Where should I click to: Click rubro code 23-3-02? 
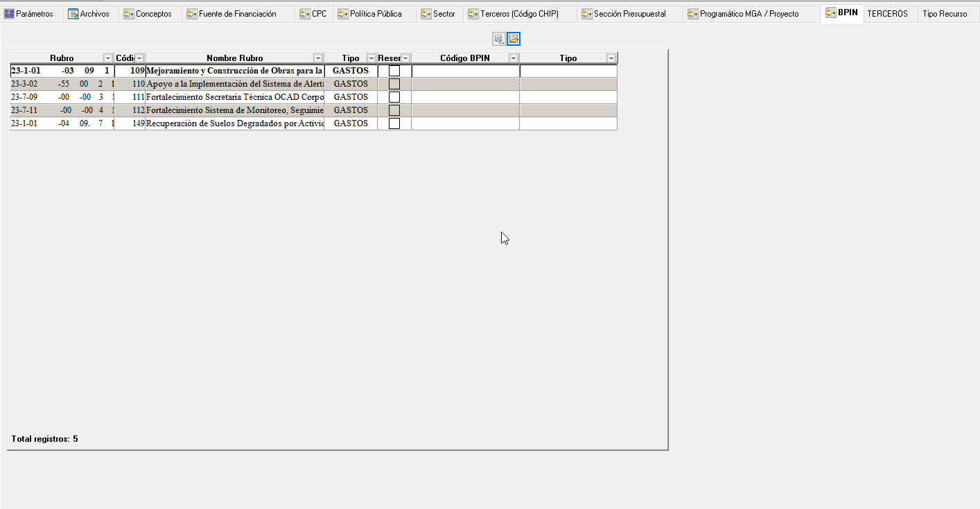(x=24, y=84)
